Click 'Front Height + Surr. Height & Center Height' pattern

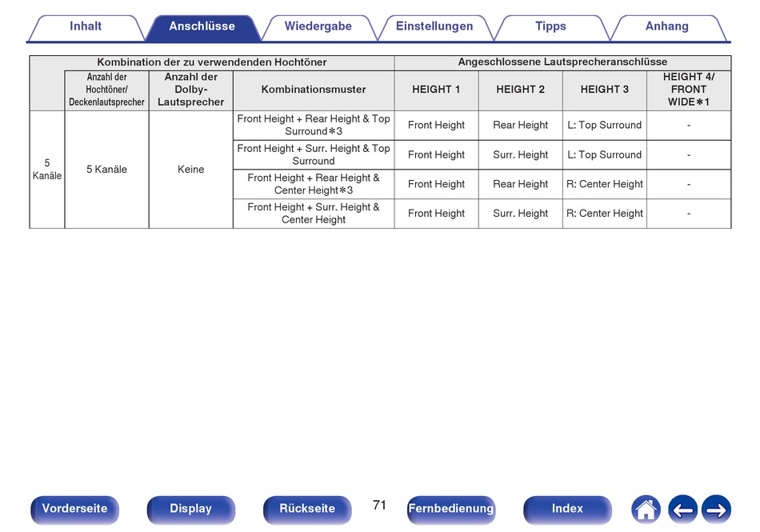[314, 214]
